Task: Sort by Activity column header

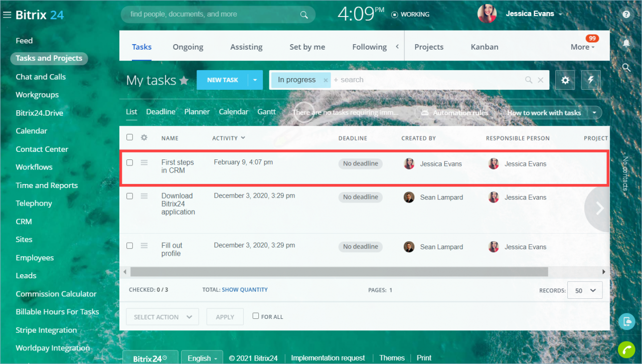Action: [x=229, y=138]
